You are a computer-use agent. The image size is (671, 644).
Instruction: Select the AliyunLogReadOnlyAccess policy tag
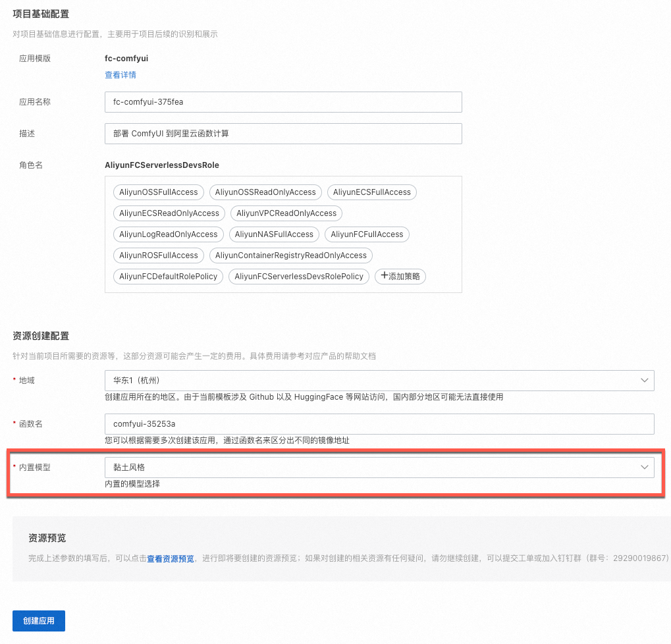[x=168, y=234]
